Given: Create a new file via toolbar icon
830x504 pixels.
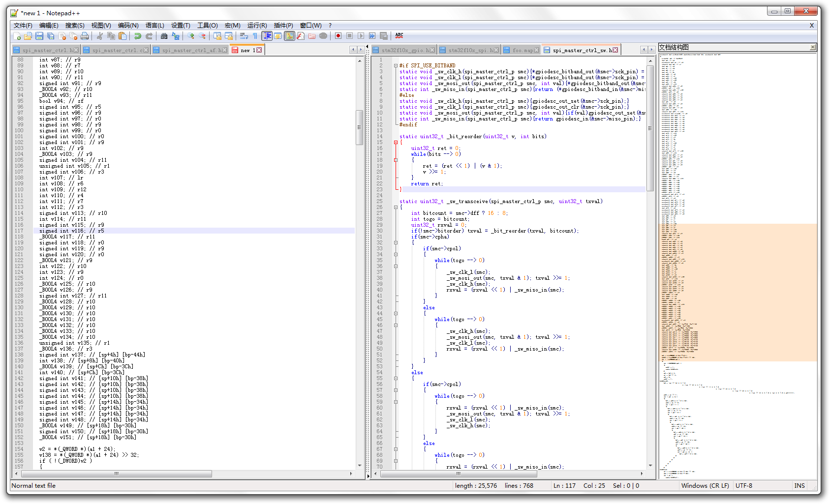Looking at the screenshot, I should tap(17, 36).
